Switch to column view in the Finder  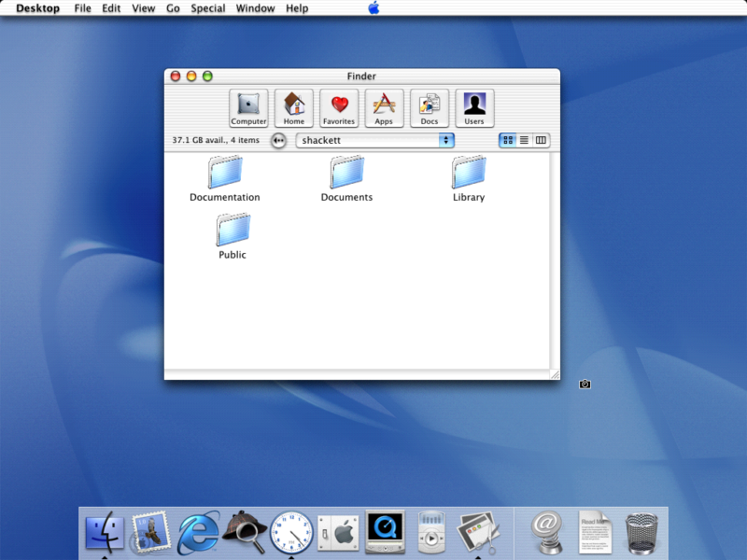[541, 140]
